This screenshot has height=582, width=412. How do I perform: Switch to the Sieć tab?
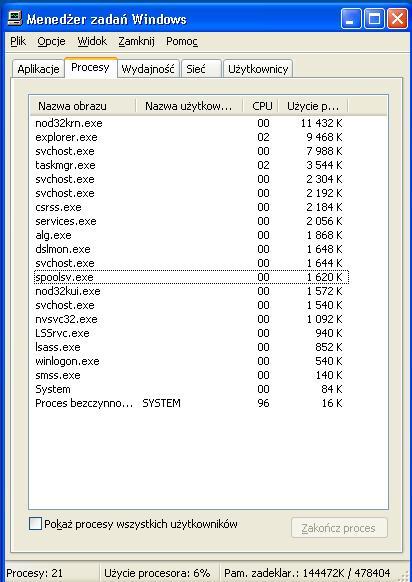point(201,69)
